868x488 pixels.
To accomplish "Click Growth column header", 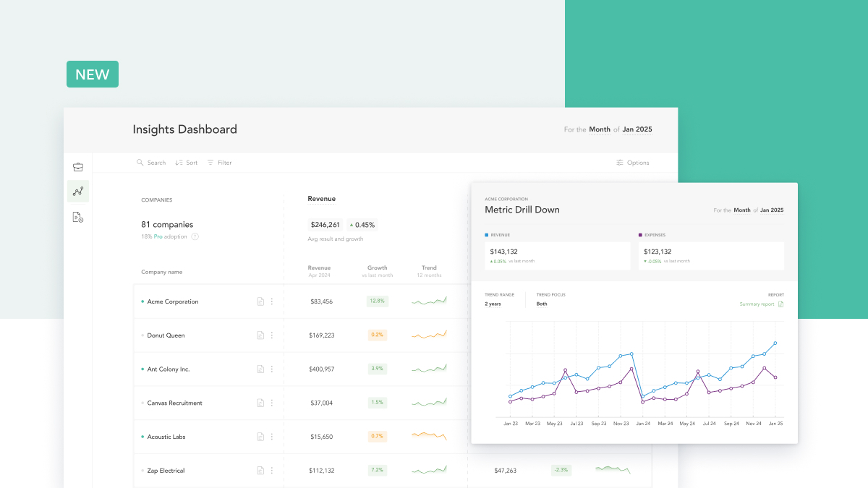I will (377, 267).
